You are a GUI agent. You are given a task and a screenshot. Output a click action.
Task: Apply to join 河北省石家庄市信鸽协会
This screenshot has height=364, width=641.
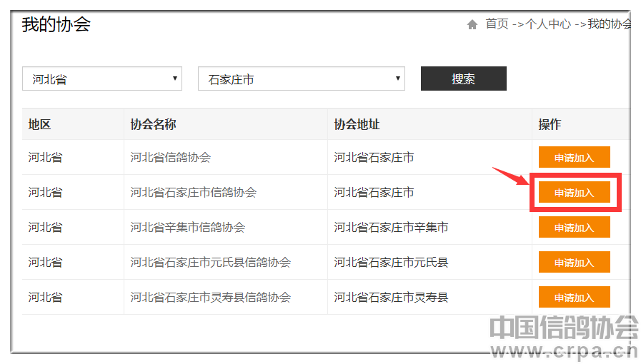pyautogui.click(x=575, y=193)
